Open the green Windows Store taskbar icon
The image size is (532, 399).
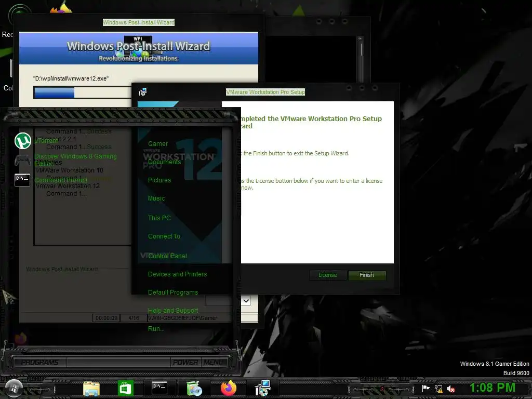tap(125, 388)
